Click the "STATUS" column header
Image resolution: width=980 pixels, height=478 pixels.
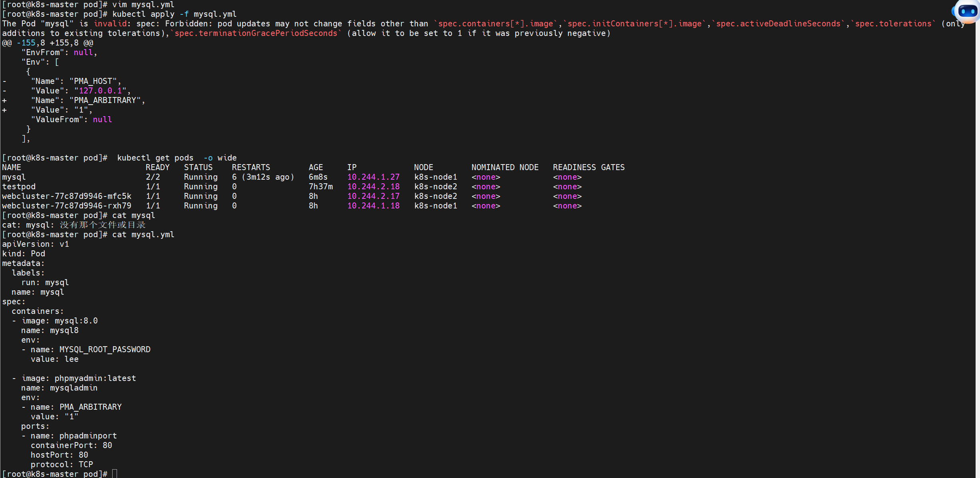point(198,167)
